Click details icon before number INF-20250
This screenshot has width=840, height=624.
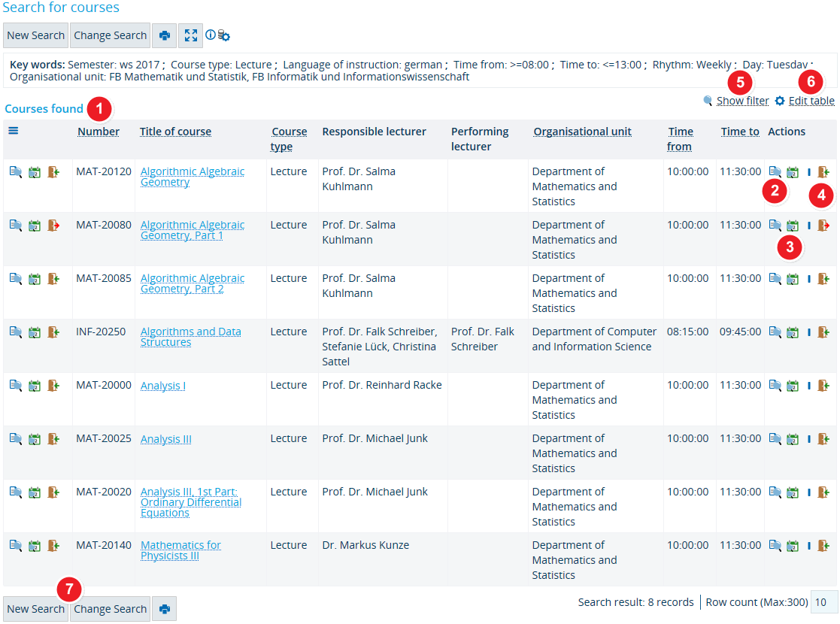coord(16,332)
